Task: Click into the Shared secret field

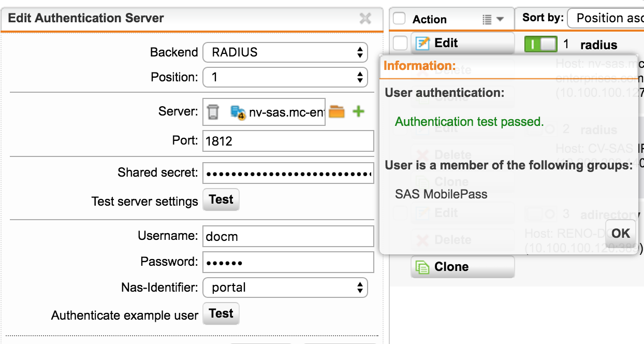Action: pyautogui.click(x=288, y=173)
